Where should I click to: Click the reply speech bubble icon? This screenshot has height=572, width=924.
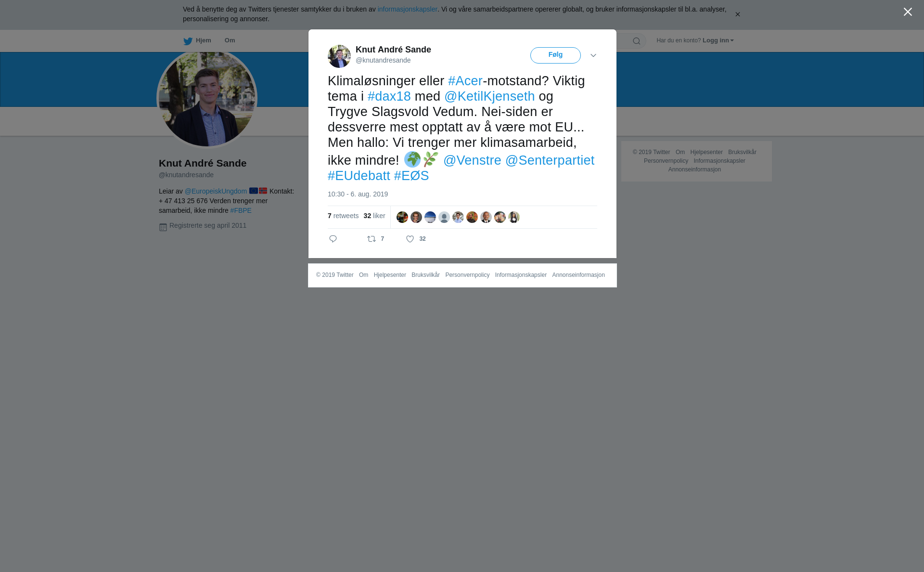click(x=333, y=239)
